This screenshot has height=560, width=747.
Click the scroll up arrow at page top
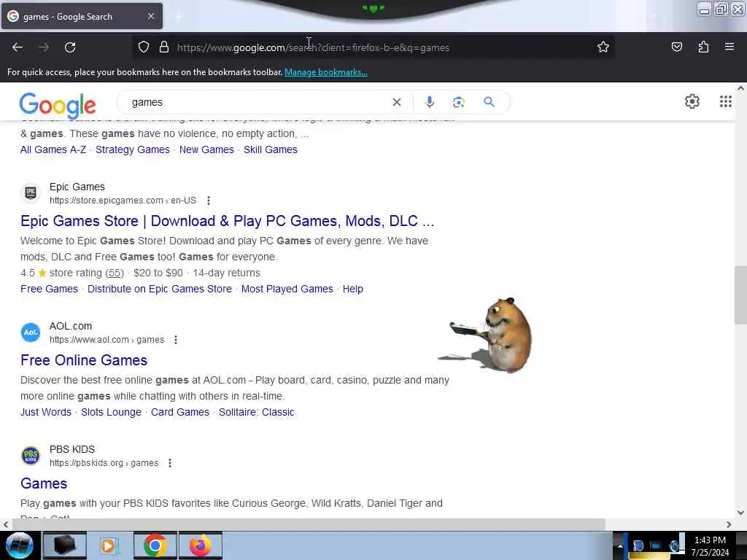pyautogui.click(x=740, y=88)
